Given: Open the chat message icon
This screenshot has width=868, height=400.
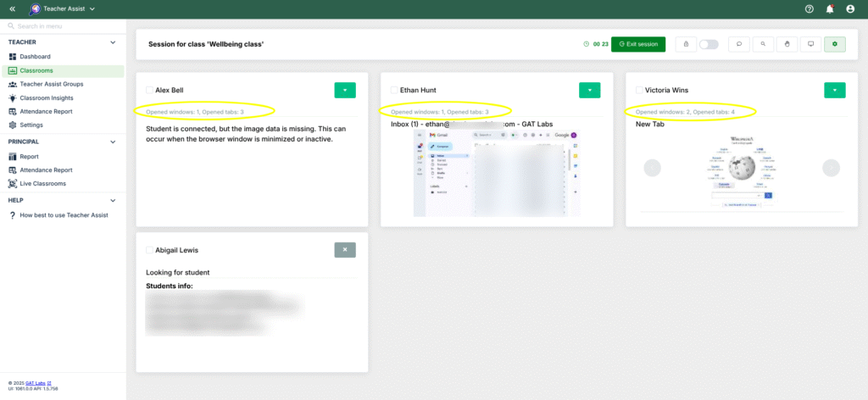Looking at the screenshot, I should tap(738, 44).
